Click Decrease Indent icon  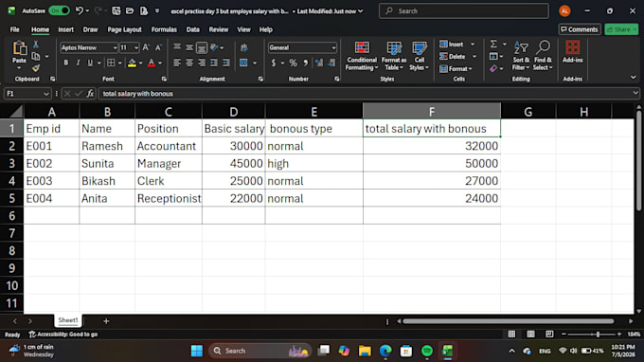pyautogui.click(x=214, y=63)
